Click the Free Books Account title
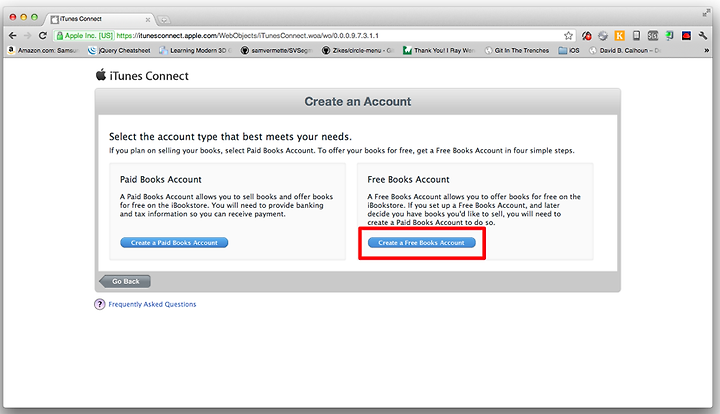The height and width of the screenshot is (414, 720). click(x=408, y=179)
